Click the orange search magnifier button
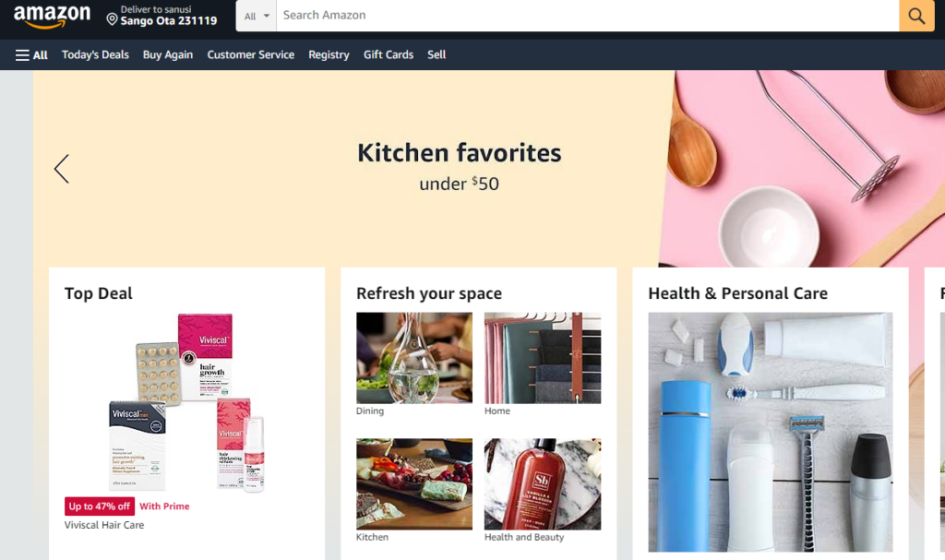This screenshot has height=560, width=945. (916, 16)
